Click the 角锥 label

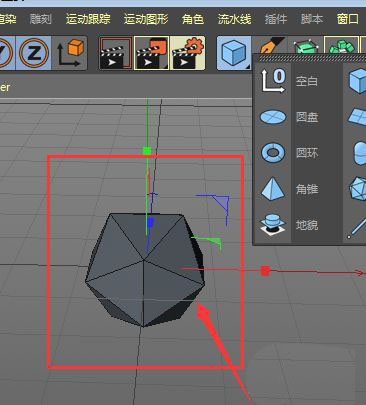(x=307, y=189)
